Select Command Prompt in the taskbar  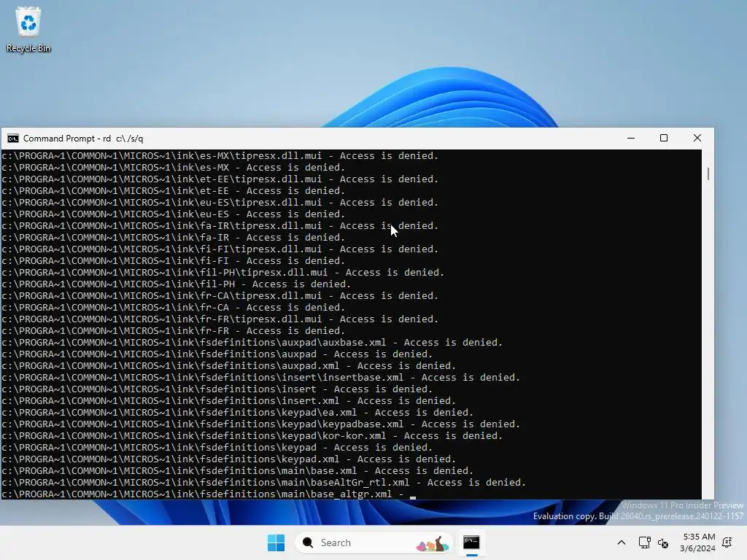[x=472, y=542]
